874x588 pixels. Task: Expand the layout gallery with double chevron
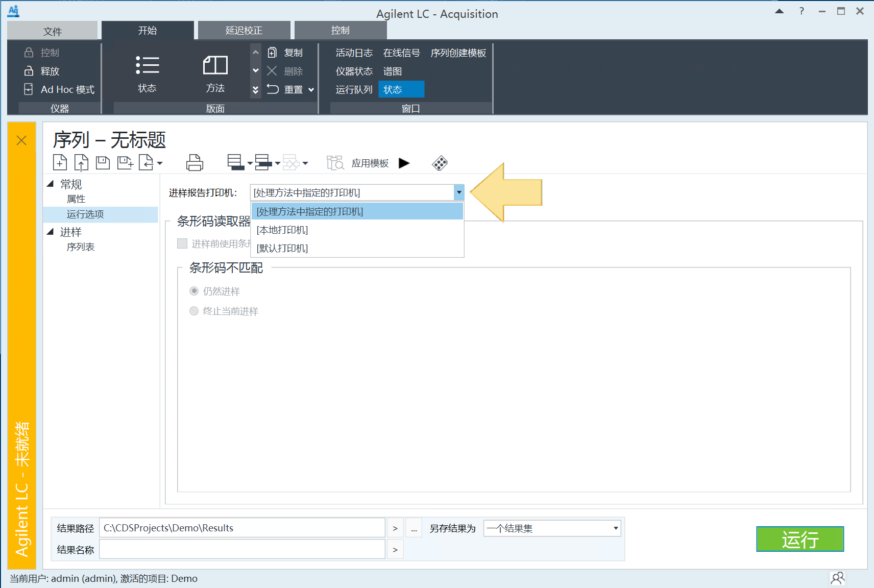(255, 90)
